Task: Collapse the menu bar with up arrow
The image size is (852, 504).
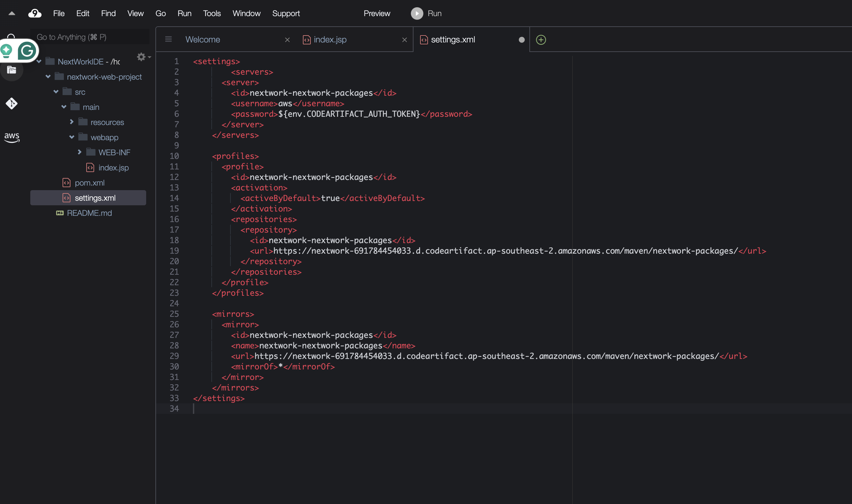Action: click(x=12, y=13)
